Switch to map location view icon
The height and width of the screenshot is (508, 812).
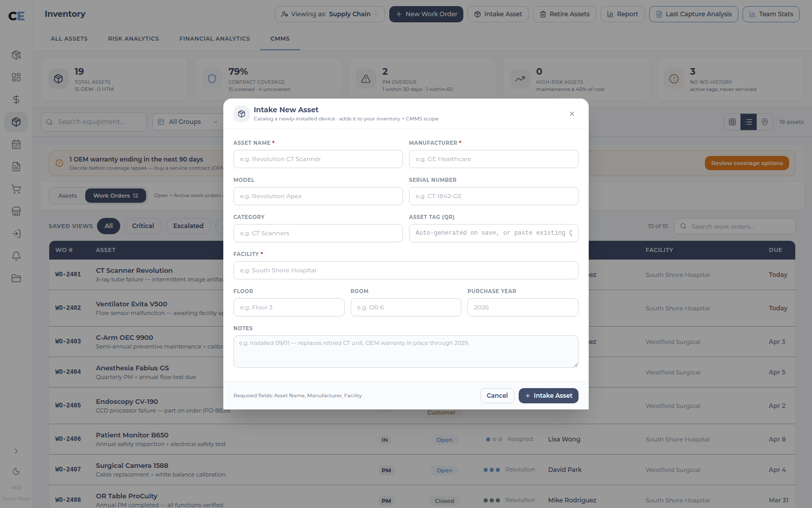pos(765,122)
